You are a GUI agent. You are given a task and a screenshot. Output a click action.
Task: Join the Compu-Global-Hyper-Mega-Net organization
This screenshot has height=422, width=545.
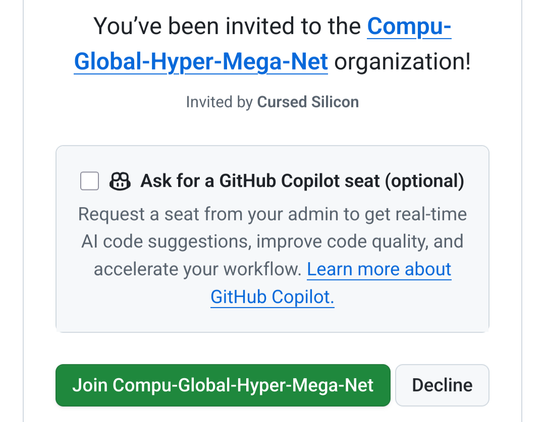223,385
